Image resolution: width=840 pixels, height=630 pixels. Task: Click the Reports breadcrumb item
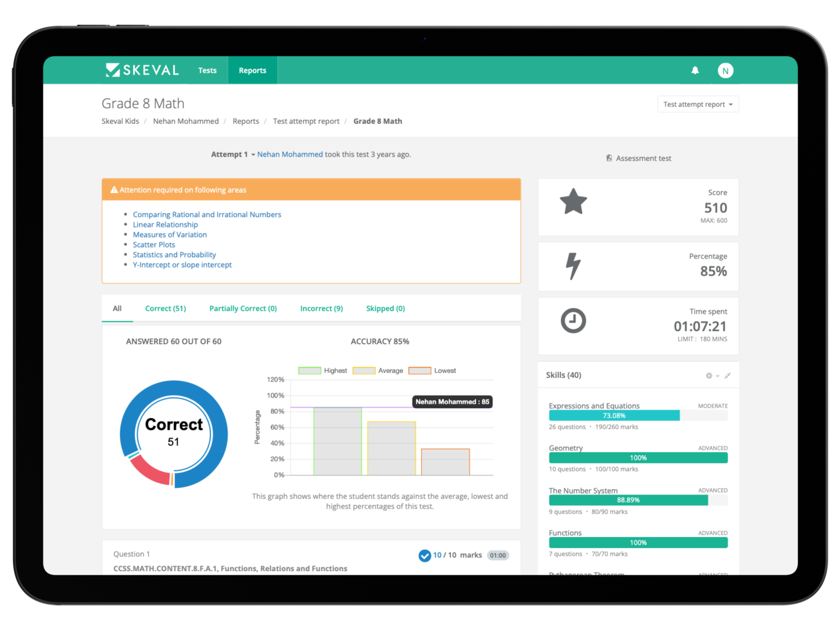coord(246,121)
